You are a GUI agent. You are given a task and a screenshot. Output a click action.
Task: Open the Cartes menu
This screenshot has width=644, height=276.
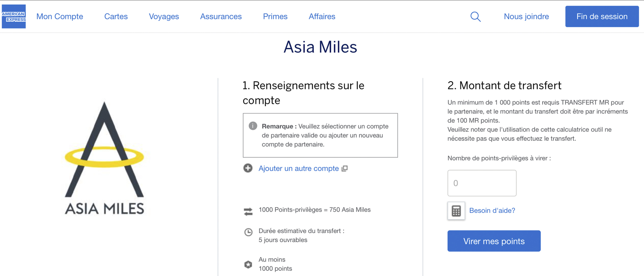click(x=116, y=16)
